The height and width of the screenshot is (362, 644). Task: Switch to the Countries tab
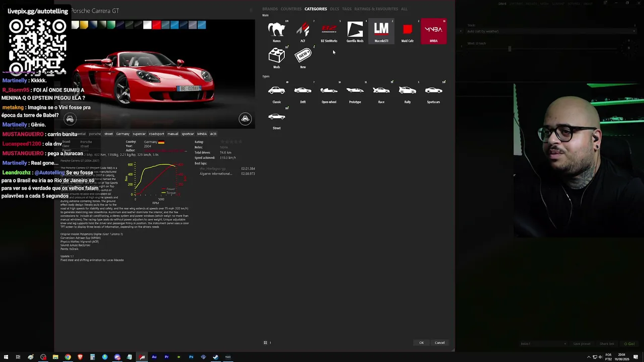pyautogui.click(x=291, y=9)
